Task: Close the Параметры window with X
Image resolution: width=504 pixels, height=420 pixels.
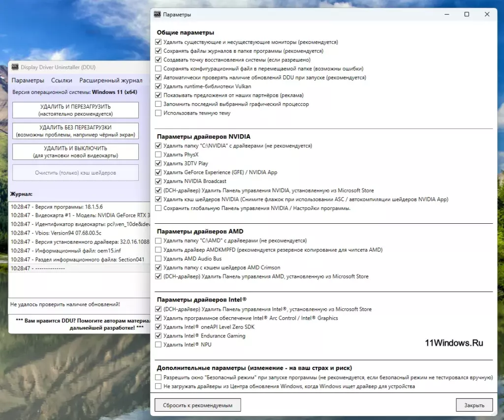Action: [x=487, y=14]
